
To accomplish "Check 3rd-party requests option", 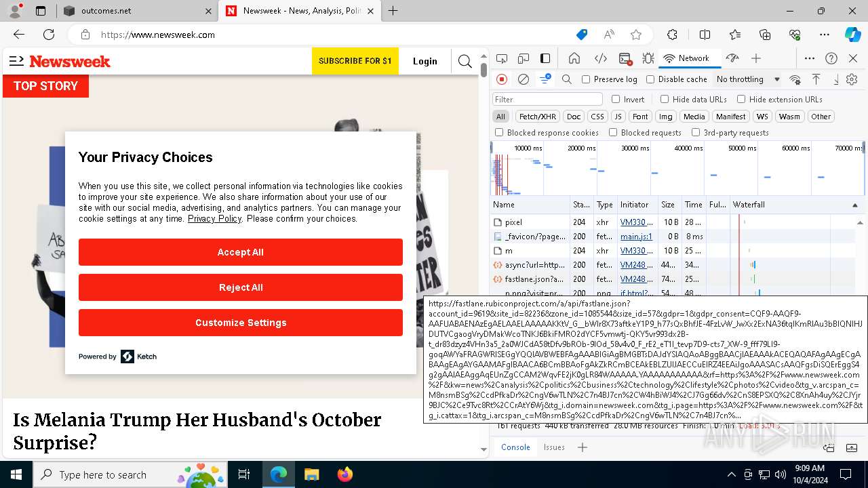I will [696, 133].
